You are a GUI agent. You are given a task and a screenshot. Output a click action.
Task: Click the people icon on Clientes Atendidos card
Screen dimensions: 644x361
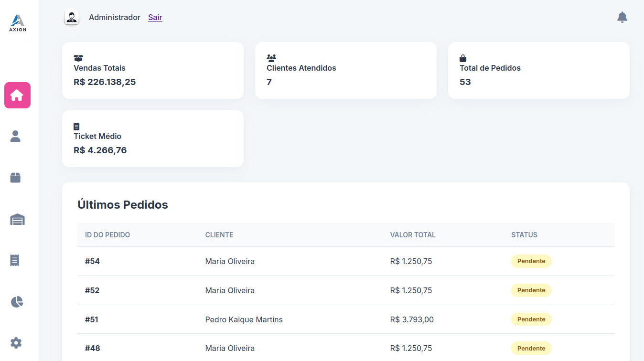coord(271,57)
